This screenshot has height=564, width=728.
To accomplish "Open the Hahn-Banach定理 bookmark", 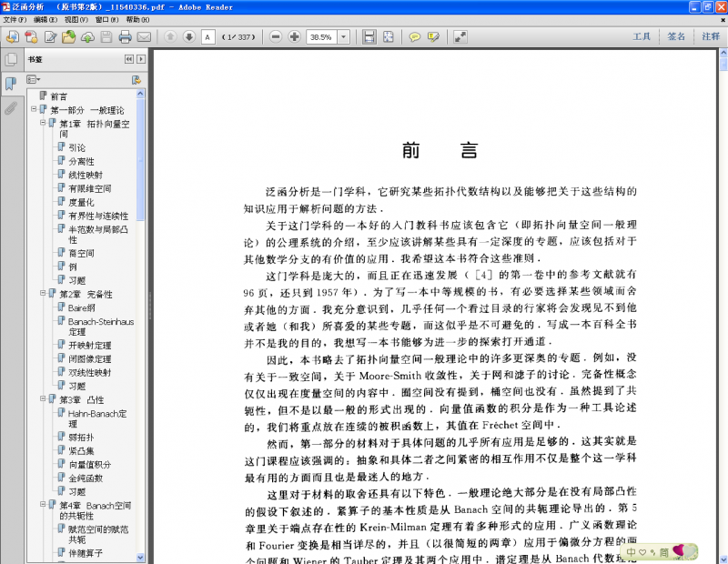I will coord(97,418).
